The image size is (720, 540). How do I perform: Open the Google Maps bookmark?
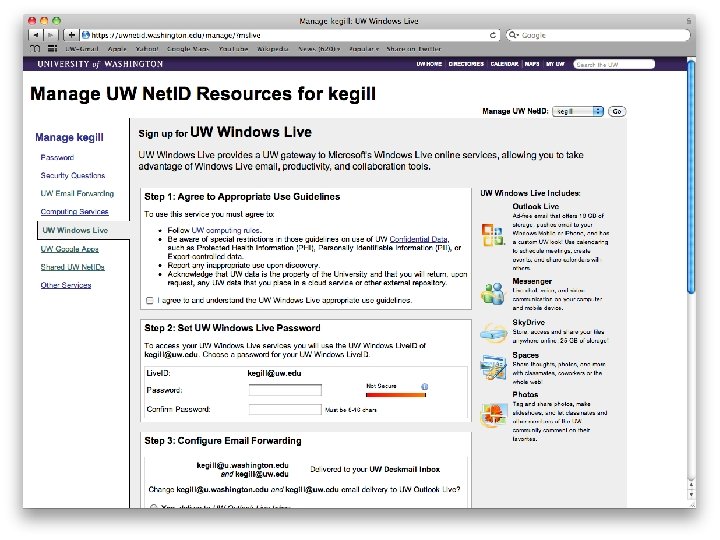click(188, 49)
